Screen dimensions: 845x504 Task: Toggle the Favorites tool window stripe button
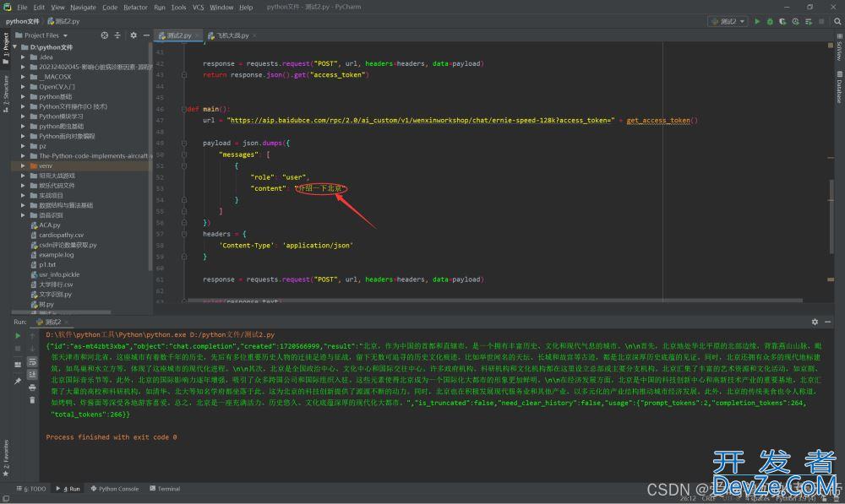point(5,458)
